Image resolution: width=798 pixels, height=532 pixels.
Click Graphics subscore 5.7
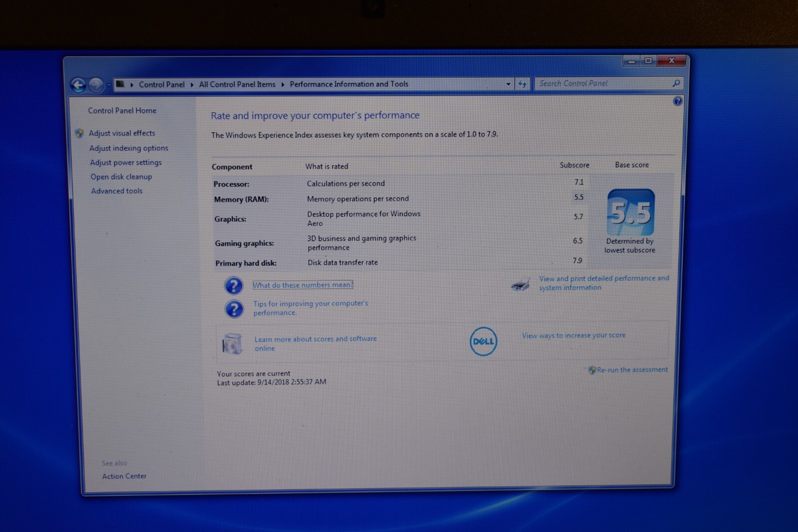coord(578,217)
